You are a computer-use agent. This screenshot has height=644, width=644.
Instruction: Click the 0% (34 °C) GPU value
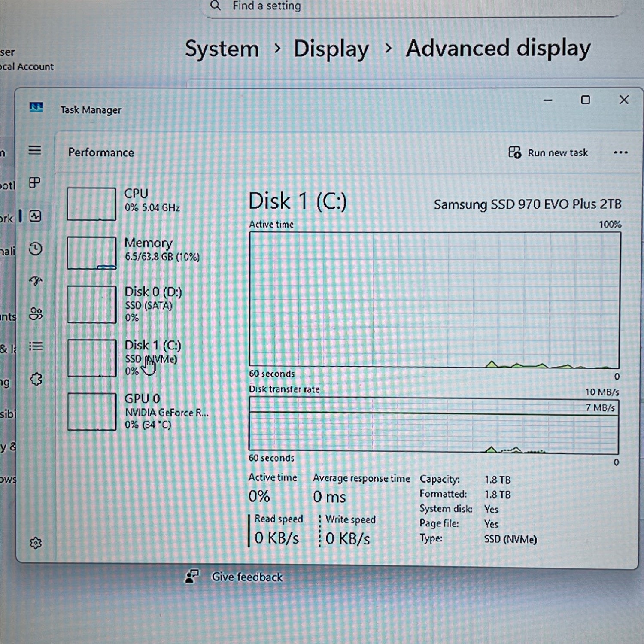pos(148,425)
